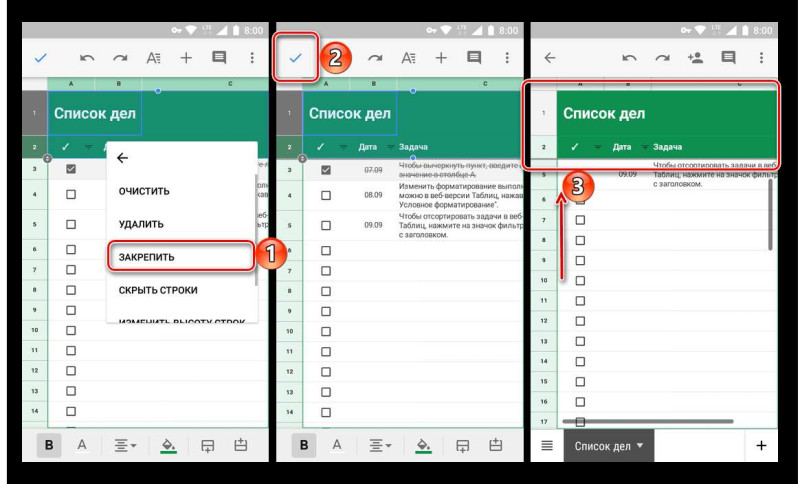Open the Дата column filter dropdown in middle screen
Screen dimensions: 800x484
click(x=390, y=147)
